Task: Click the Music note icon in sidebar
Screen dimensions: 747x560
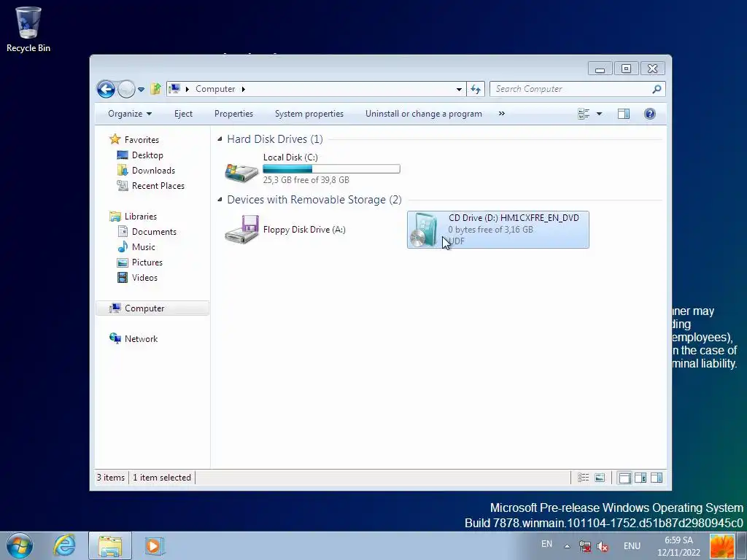Action: (x=123, y=246)
